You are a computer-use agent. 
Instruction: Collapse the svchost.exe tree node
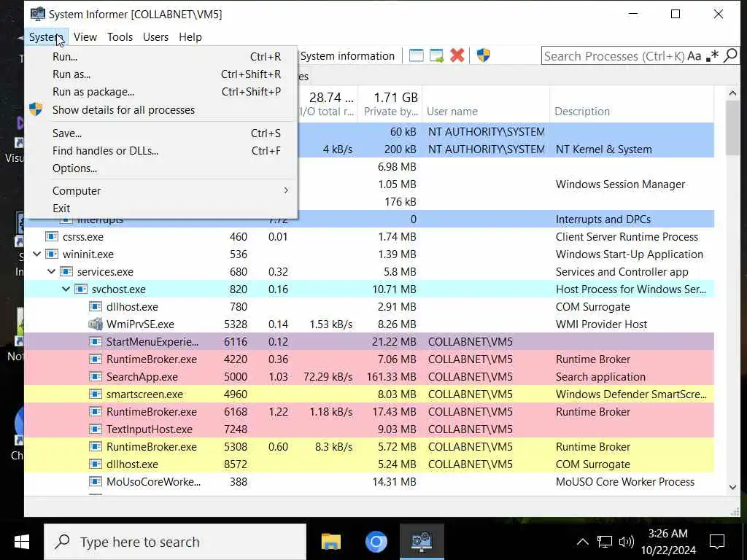(x=66, y=289)
